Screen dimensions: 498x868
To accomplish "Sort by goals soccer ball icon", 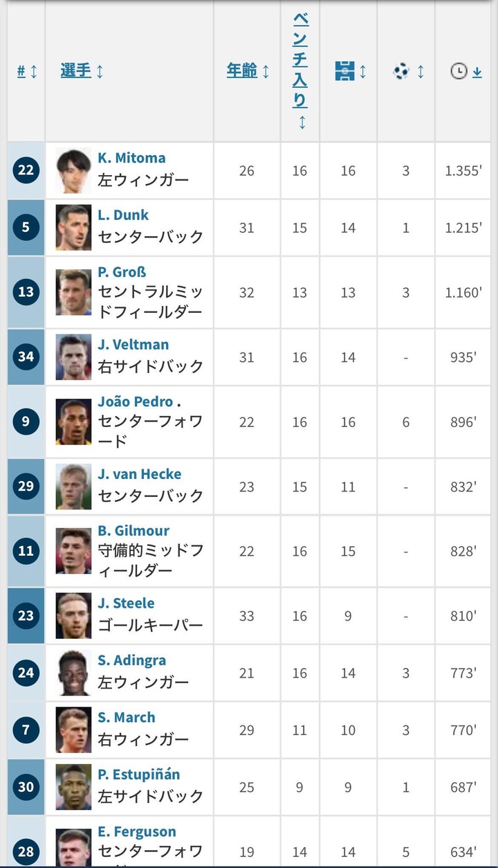I will (401, 71).
